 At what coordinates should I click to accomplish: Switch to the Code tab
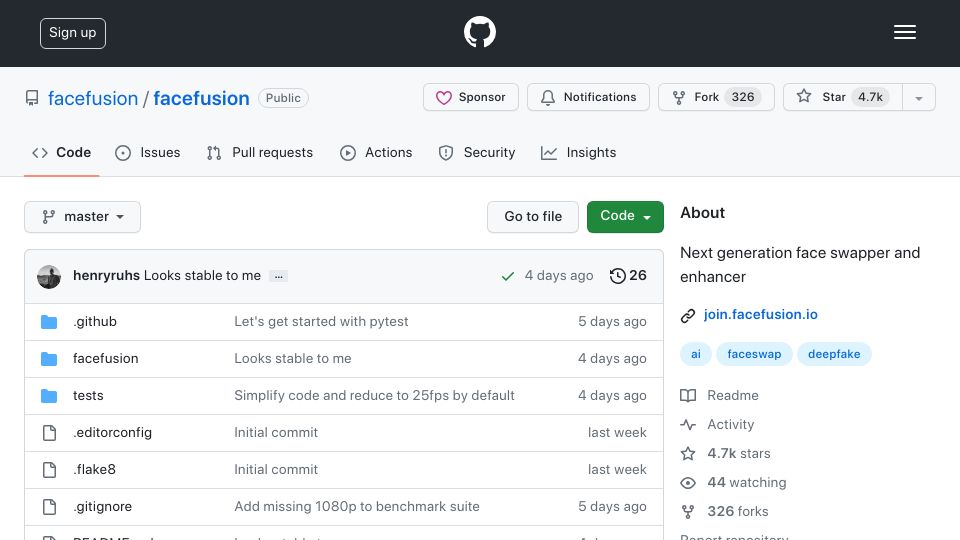click(x=61, y=152)
